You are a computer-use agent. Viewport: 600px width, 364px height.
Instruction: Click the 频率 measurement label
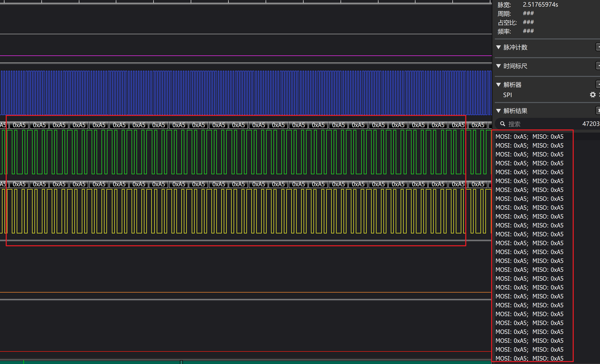504,31
